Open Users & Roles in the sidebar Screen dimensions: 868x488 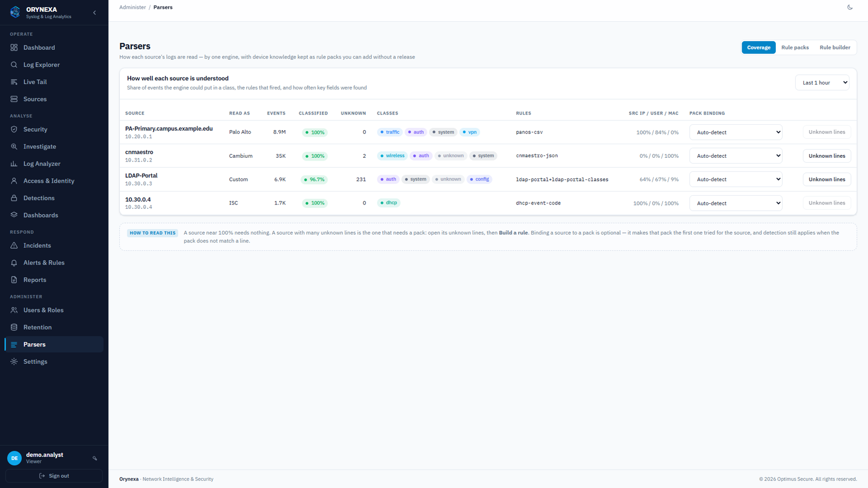pos(54,310)
